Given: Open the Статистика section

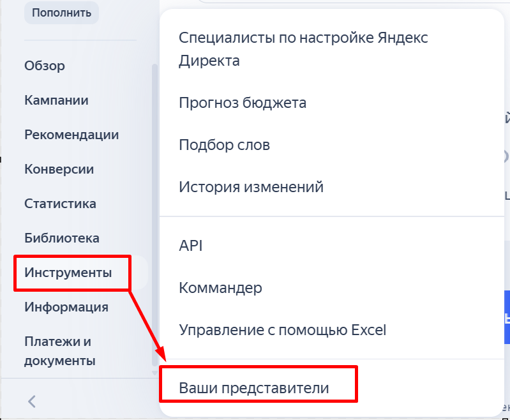Looking at the screenshot, I should 61,204.
